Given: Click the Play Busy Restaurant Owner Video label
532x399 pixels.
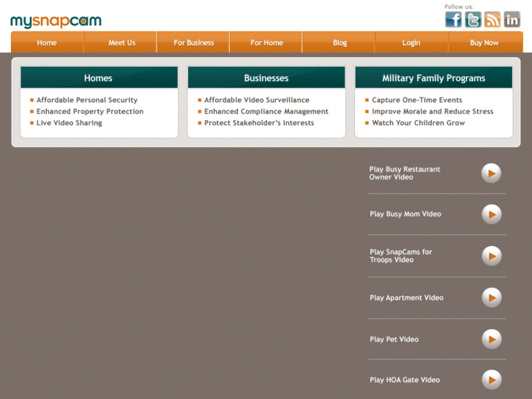Looking at the screenshot, I should pyautogui.click(x=405, y=174).
